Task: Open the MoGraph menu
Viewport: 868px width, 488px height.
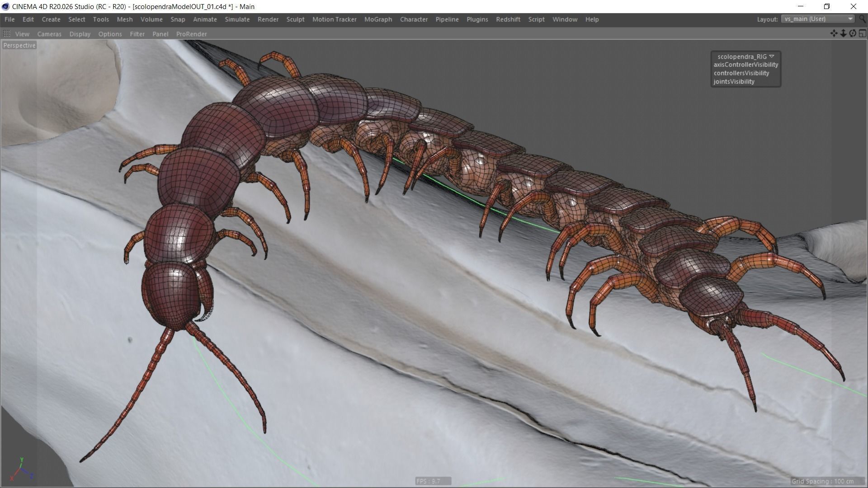Action: pyautogui.click(x=378, y=19)
